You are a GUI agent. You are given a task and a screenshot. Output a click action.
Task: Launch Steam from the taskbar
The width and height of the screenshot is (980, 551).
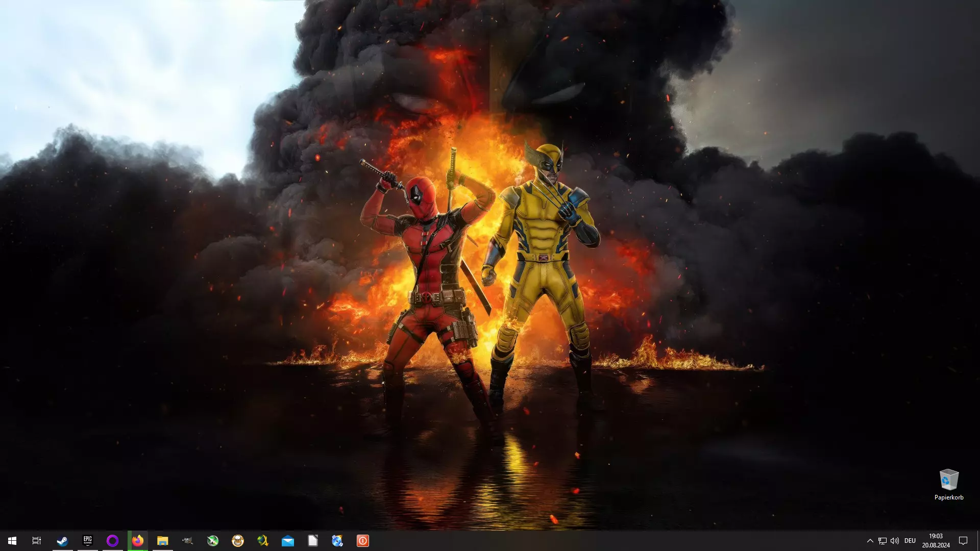(x=62, y=541)
